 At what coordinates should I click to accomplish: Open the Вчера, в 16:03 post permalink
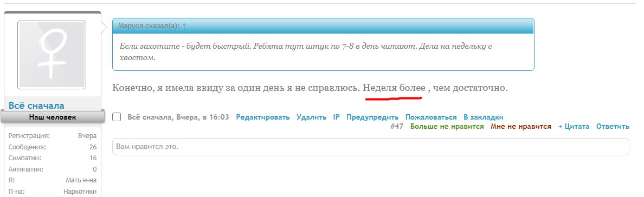[203, 117]
